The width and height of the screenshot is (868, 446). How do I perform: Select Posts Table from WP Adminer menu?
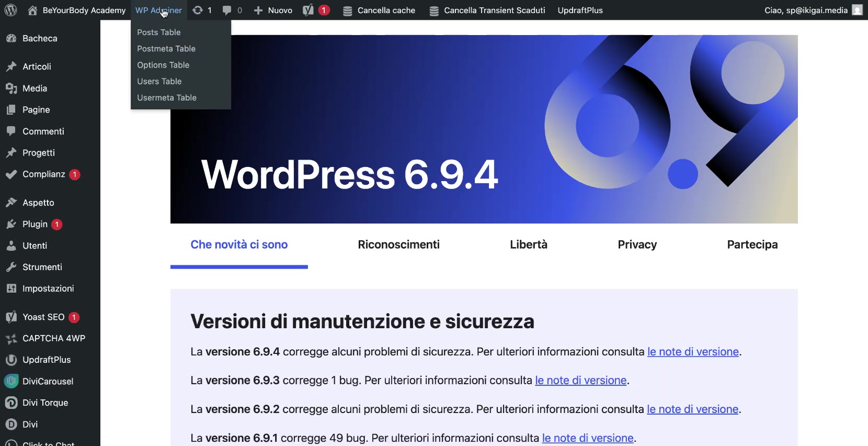point(159,32)
